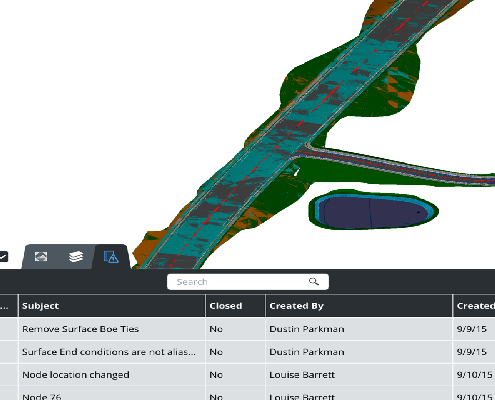Screen dimensions: 495x400
Task: Click the truncated leftmost column header
Action: pyautogui.click(x=9, y=306)
